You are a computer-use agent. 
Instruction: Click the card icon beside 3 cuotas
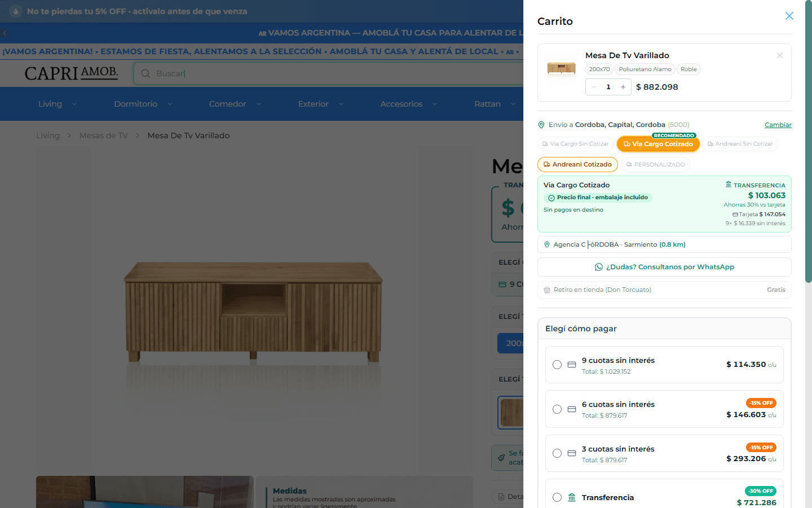coord(572,453)
